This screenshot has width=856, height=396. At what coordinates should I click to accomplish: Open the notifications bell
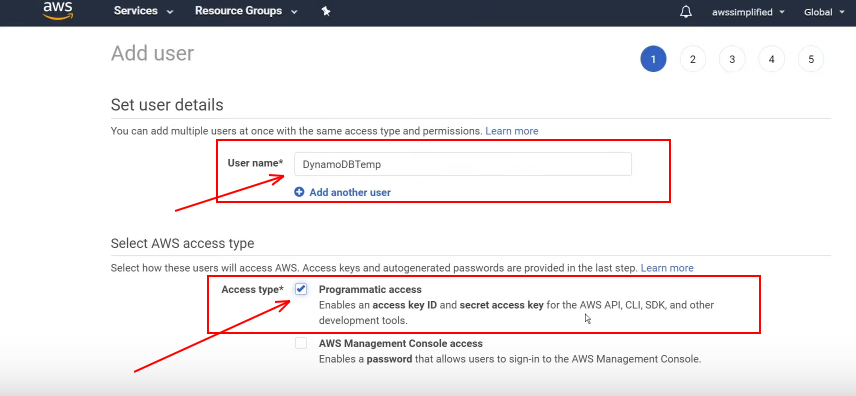point(686,12)
